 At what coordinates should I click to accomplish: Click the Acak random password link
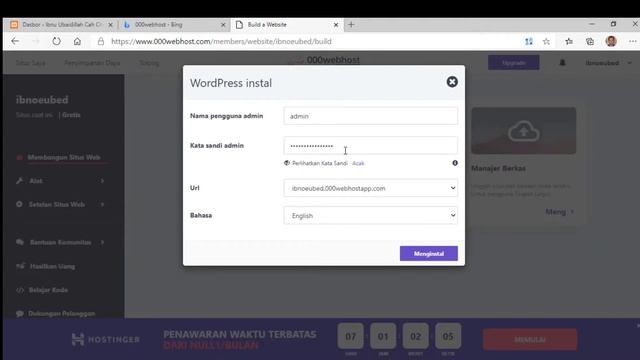coord(358,163)
